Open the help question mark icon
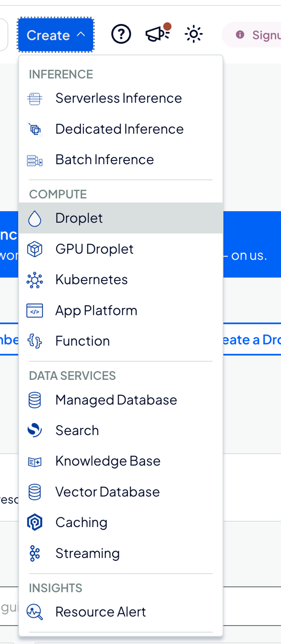This screenshot has height=644, width=281. tap(121, 34)
